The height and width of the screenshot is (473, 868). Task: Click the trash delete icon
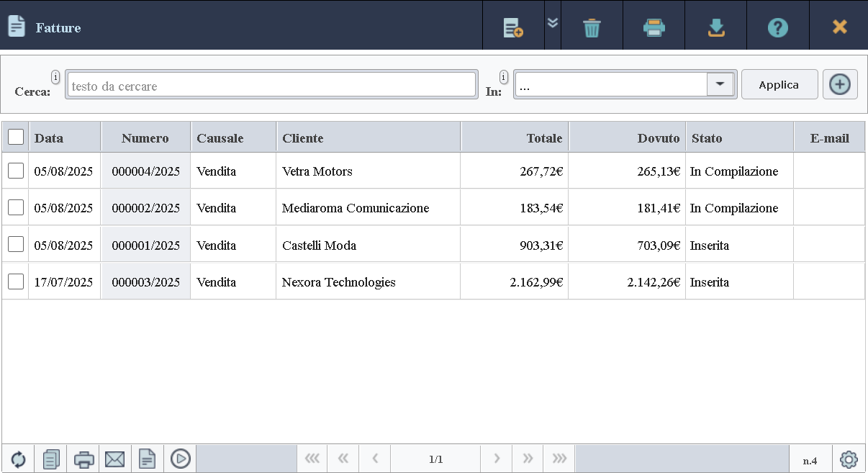coord(592,27)
